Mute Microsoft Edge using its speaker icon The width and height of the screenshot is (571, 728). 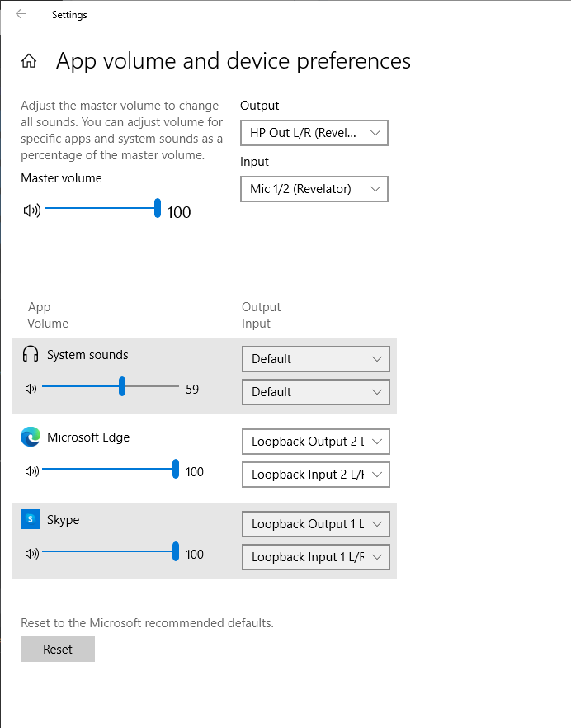[x=31, y=469]
